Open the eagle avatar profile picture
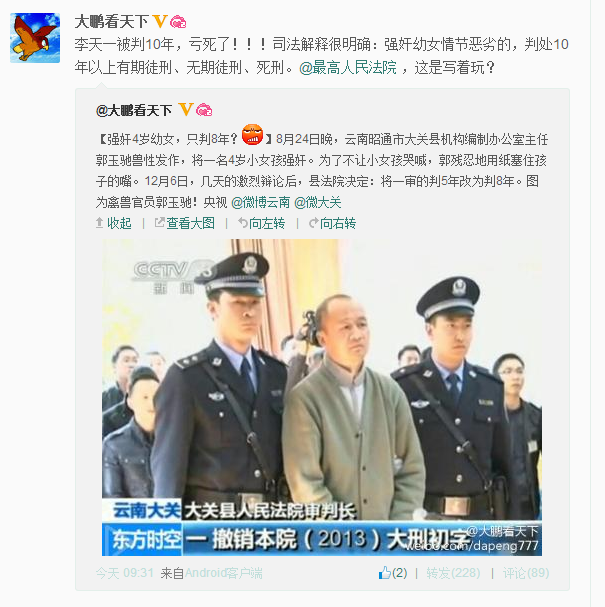 coord(35,38)
